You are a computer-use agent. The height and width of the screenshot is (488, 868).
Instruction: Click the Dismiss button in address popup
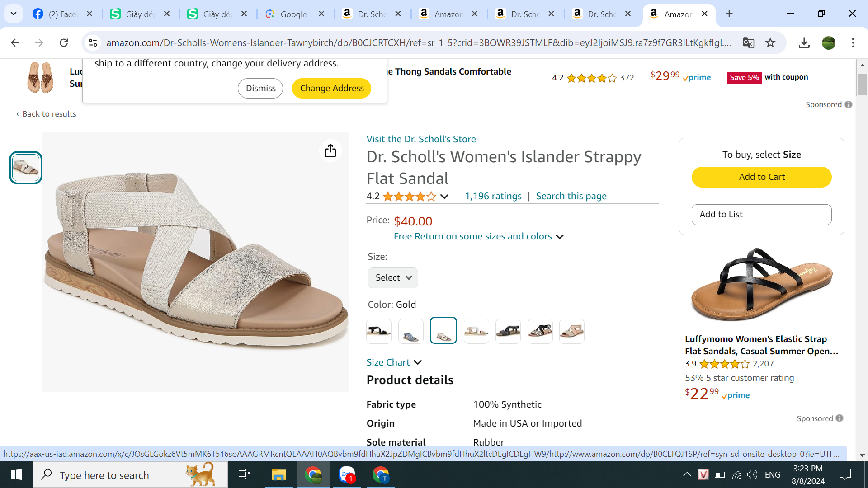click(x=260, y=88)
